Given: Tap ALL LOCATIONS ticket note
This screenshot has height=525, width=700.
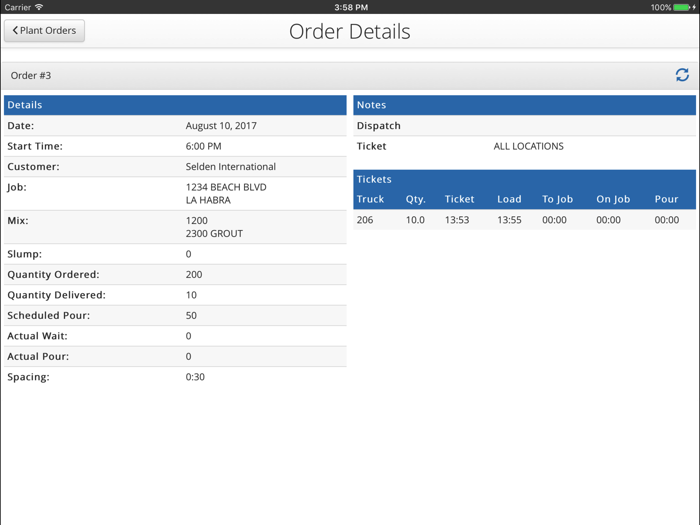Looking at the screenshot, I should click(x=529, y=146).
